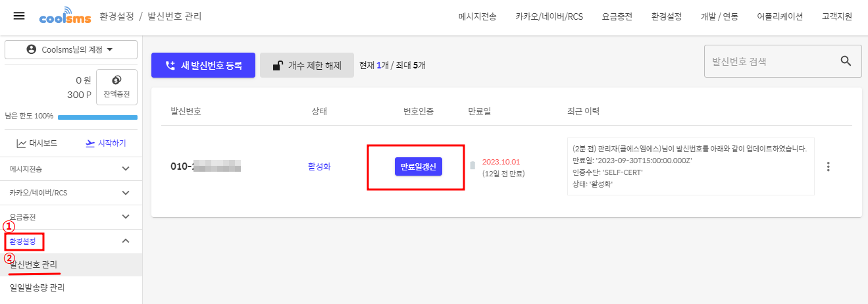The height and width of the screenshot is (304, 868).
Task: Click the 상태 column header
Action: pyautogui.click(x=319, y=111)
